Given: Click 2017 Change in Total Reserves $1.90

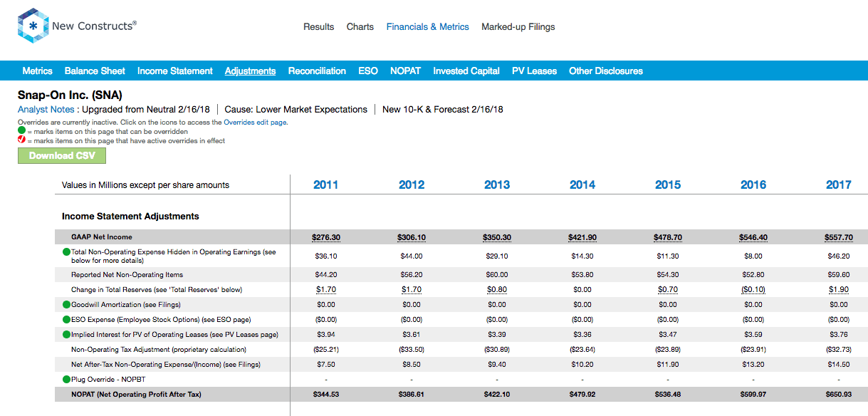Looking at the screenshot, I should click(x=839, y=290).
